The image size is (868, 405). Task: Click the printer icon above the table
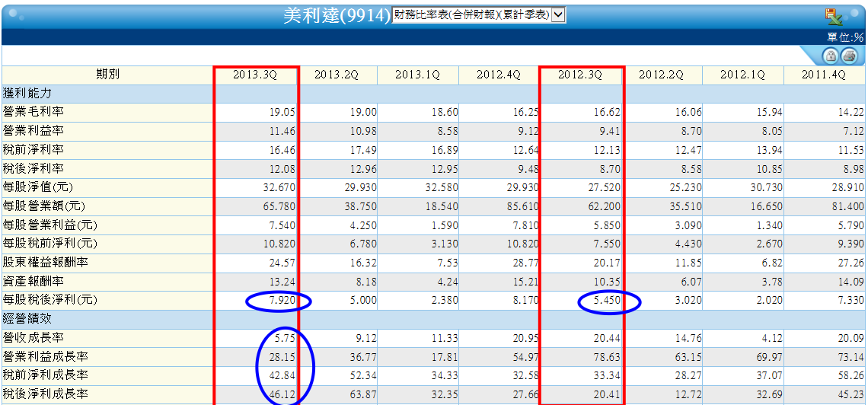pos(849,56)
